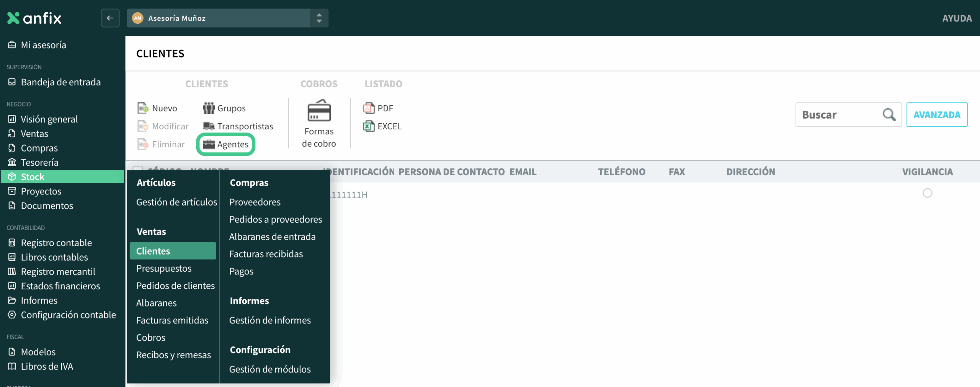
Task: Select the Vigilancia radio button in row
Action: [x=927, y=193]
